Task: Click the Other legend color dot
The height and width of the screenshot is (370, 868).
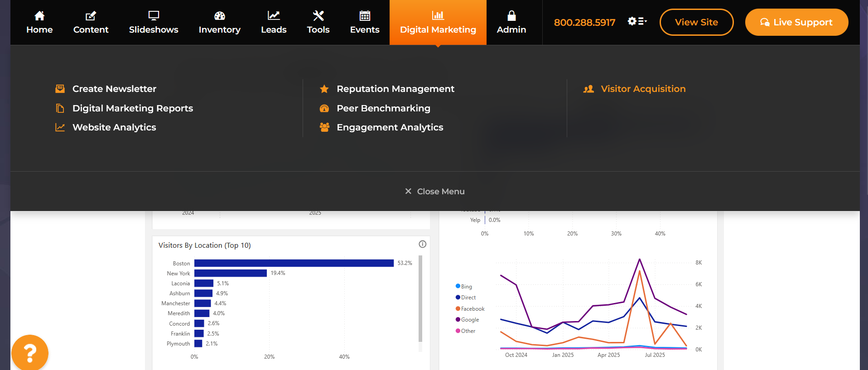Action: pyautogui.click(x=458, y=331)
